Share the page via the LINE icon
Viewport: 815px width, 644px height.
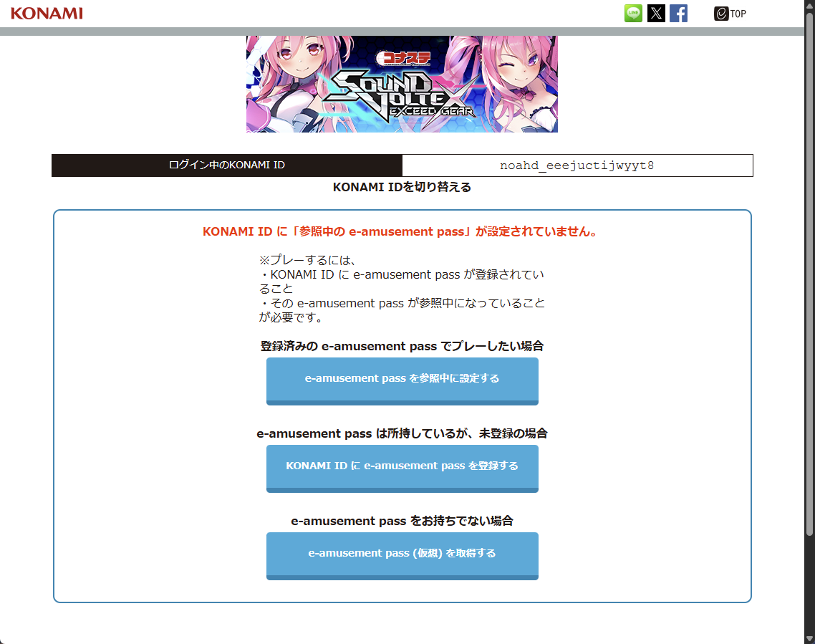click(x=633, y=14)
